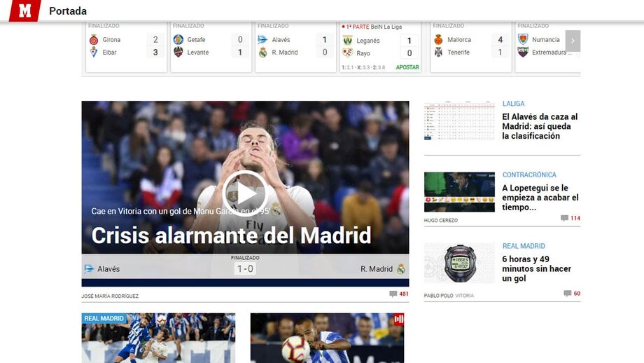Open the stopwatch article thumbnail
The width and height of the screenshot is (644, 363).
click(459, 263)
